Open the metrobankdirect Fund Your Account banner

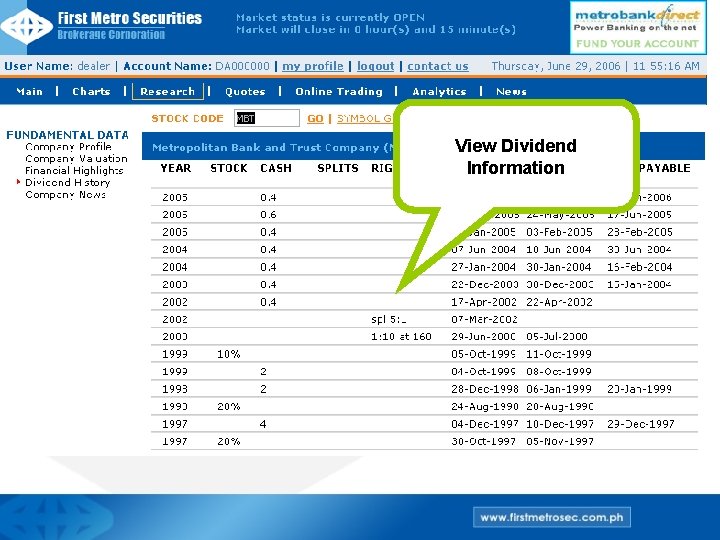coord(637,28)
